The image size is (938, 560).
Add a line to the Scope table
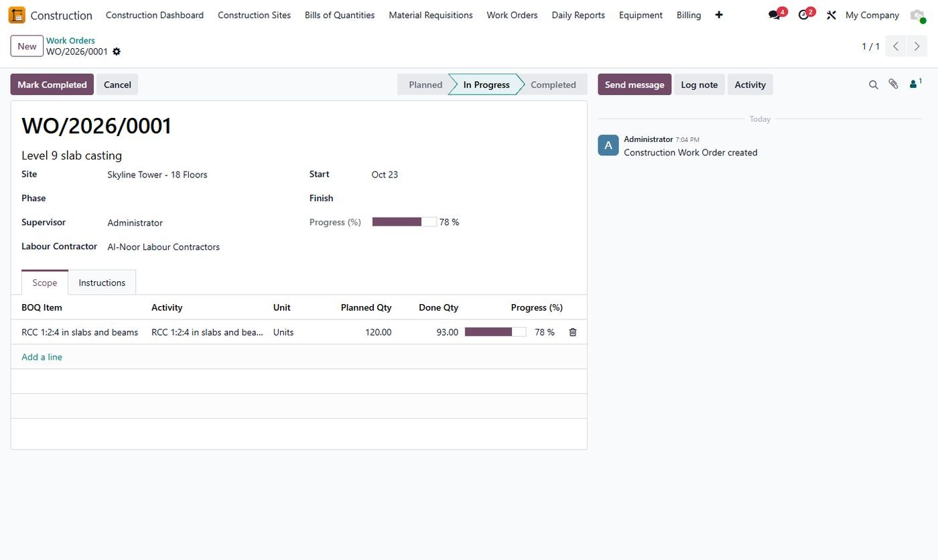pyautogui.click(x=42, y=357)
